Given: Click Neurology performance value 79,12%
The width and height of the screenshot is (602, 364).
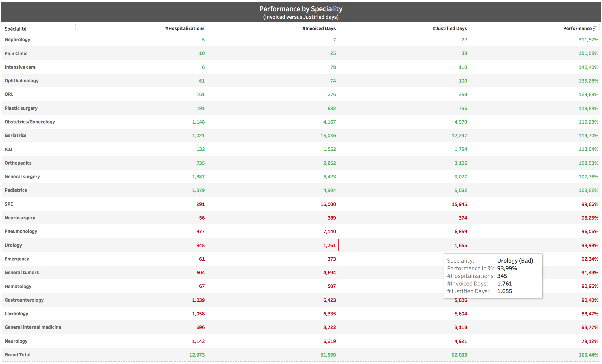Looking at the screenshot, I should pyautogui.click(x=590, y=341).
